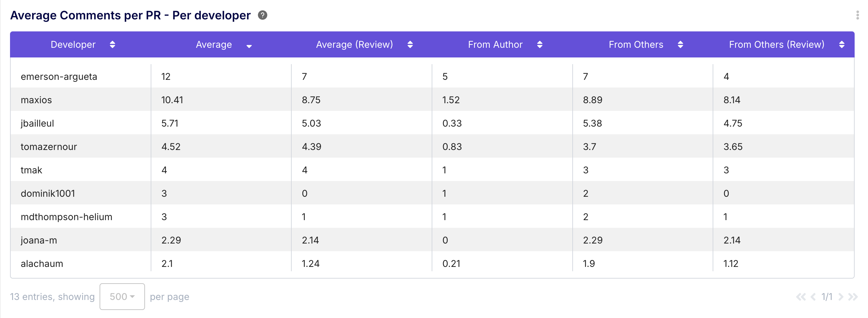Click developer name jbailleul
Image resolution: width=868 pixels, height=318 pixels.
tap(37, 123)
